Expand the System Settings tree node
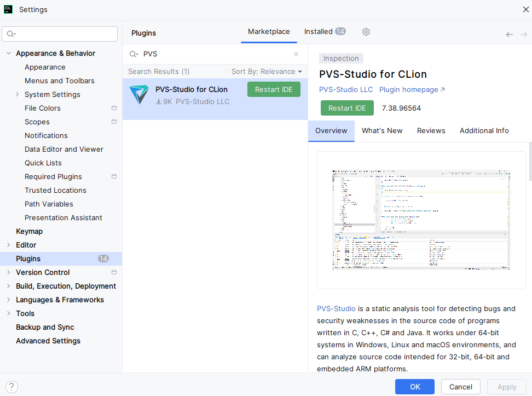Viewport: 532px width, 396px height. pos(18,94)
